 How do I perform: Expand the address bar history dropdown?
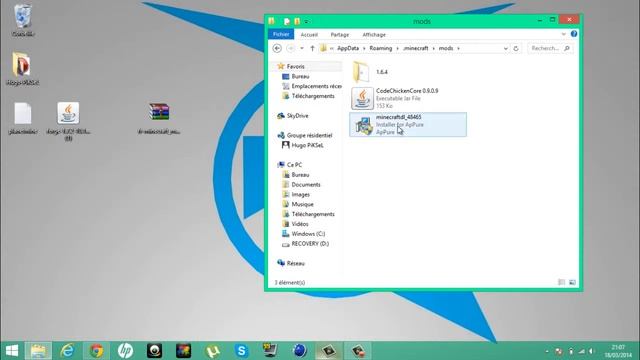[x=505, y=48]
